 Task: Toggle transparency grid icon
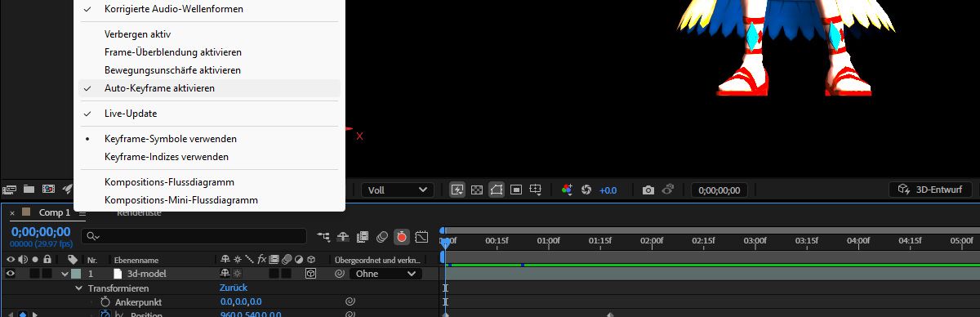(477, 190)
